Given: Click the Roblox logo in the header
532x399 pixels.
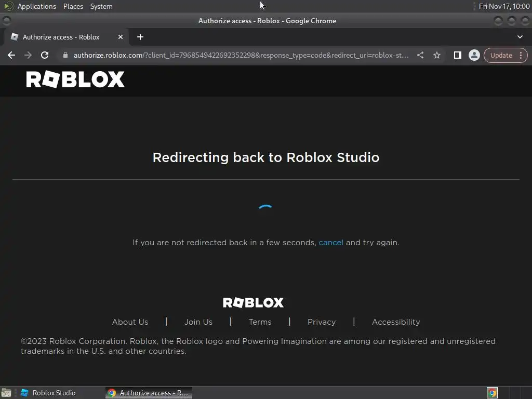Looking at the screenshot, I should [x=75, y=79].
